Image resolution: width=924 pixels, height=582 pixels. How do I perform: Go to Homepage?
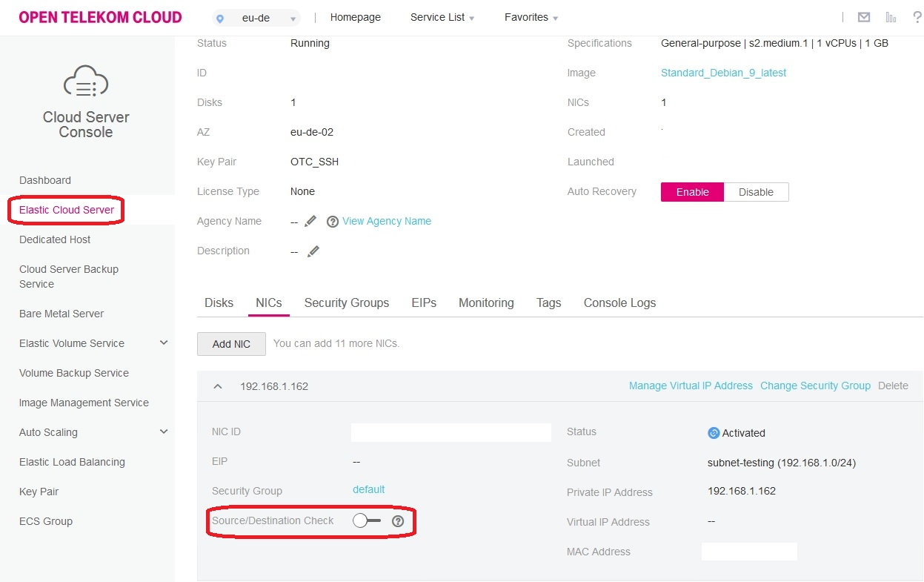(356, 17)
